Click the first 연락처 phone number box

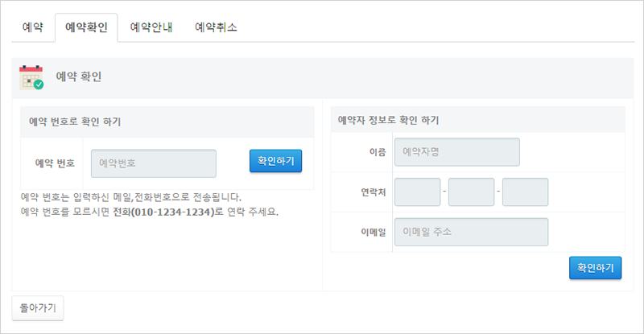pyautogui.click(x=418, y=192)
